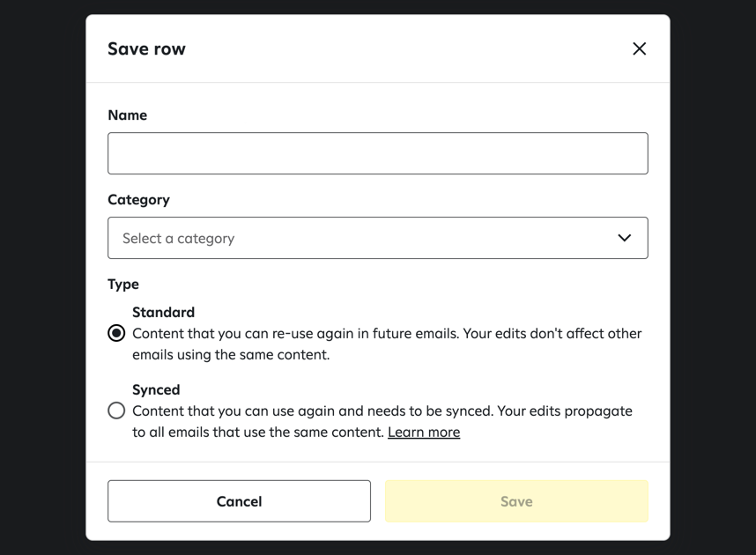756x555 pixels.
Task: Open category list to choose a category
Action: [377, 238]
